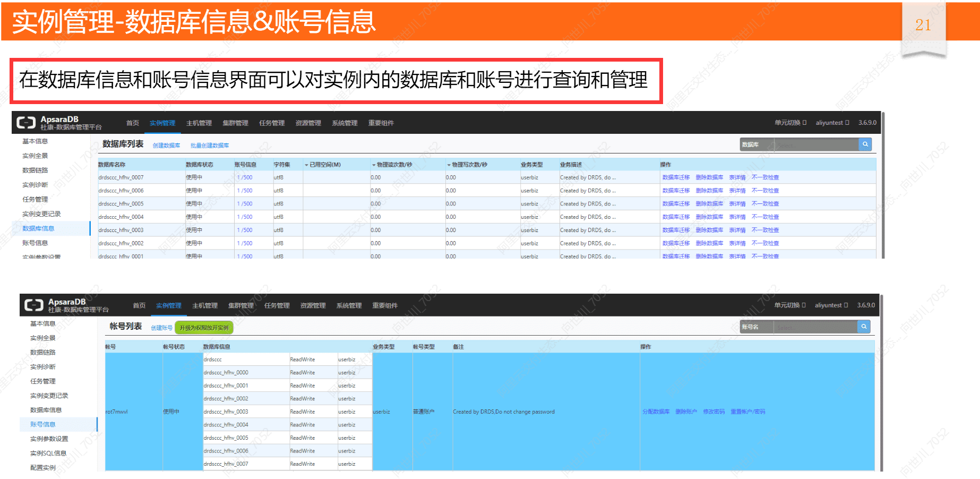Viewport: 980px width, 479px height.
Task: Click the search icon in the database list screen
Action: tap(865, 144)
